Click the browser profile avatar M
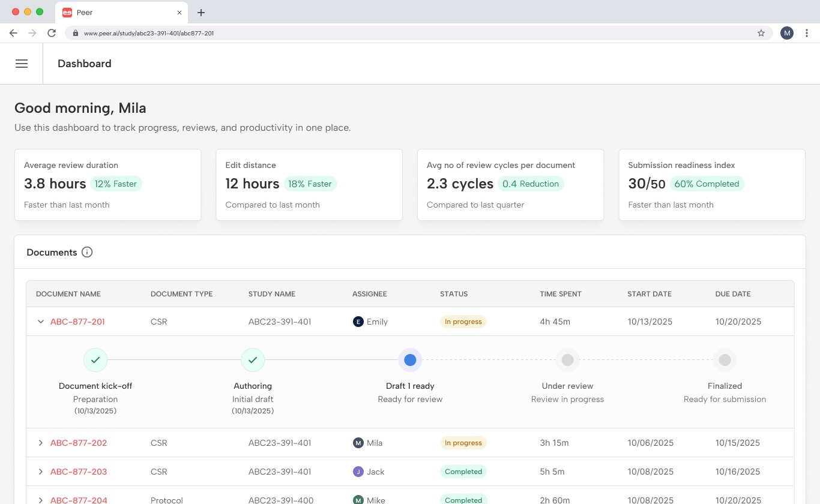820x504 pixels. (x=786, y=33)
